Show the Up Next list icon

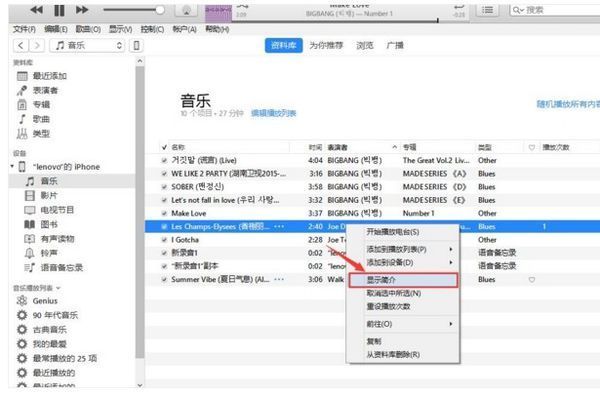(488, 10)
